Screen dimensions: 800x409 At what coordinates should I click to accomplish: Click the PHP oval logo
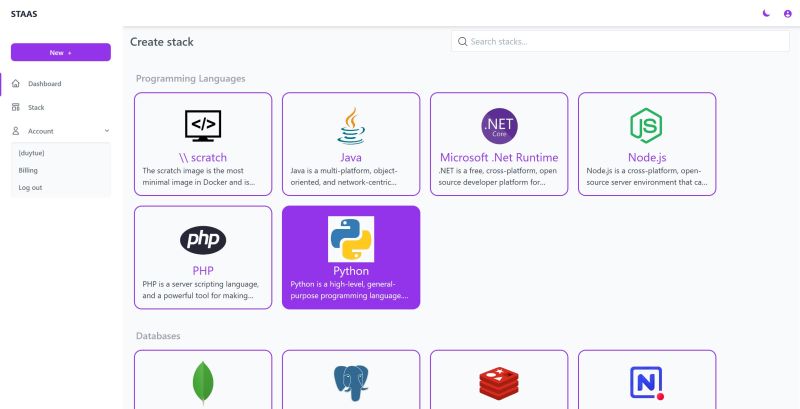point(203,240)
